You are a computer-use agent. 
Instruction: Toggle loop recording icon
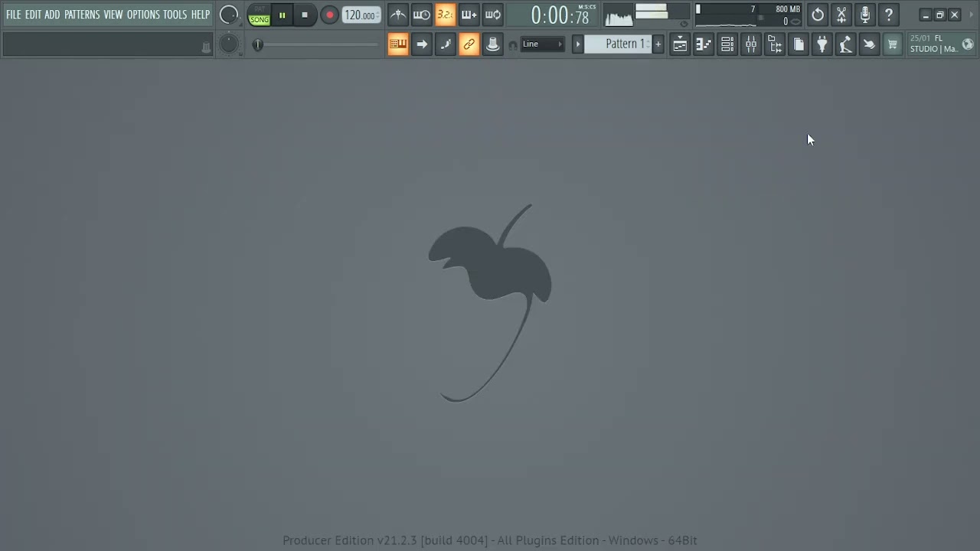(x=493, y=15)
